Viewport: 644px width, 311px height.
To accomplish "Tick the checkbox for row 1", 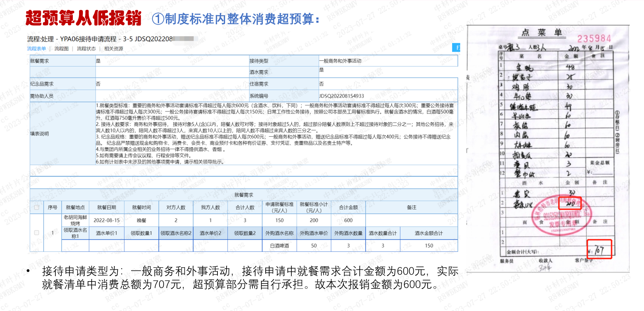I will tap(36, 233).
